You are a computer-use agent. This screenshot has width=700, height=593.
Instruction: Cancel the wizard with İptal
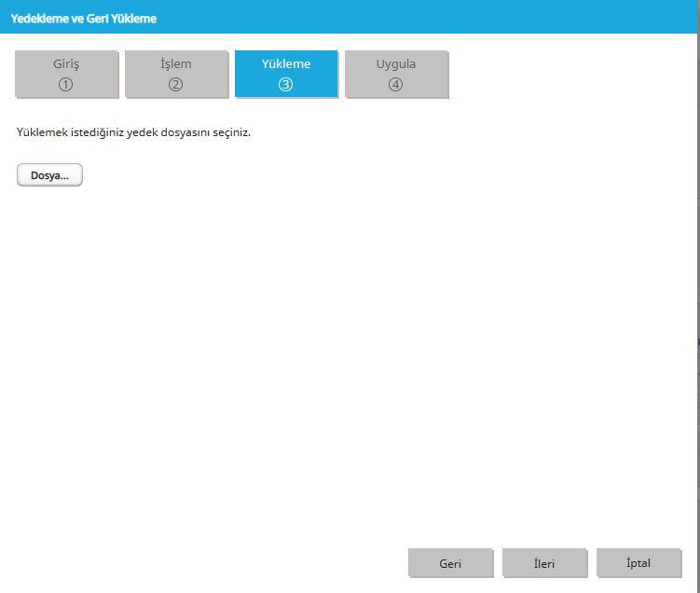click(638, 563)
